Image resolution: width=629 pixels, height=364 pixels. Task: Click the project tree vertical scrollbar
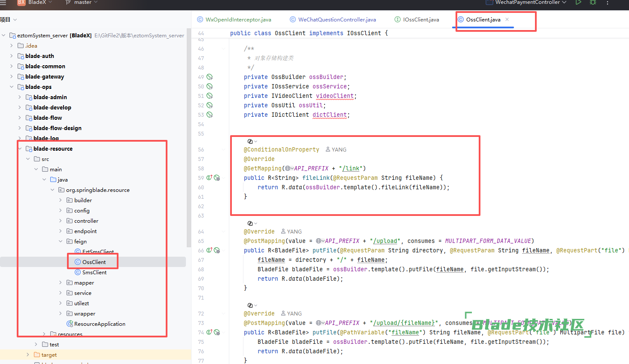pos(189,137)
